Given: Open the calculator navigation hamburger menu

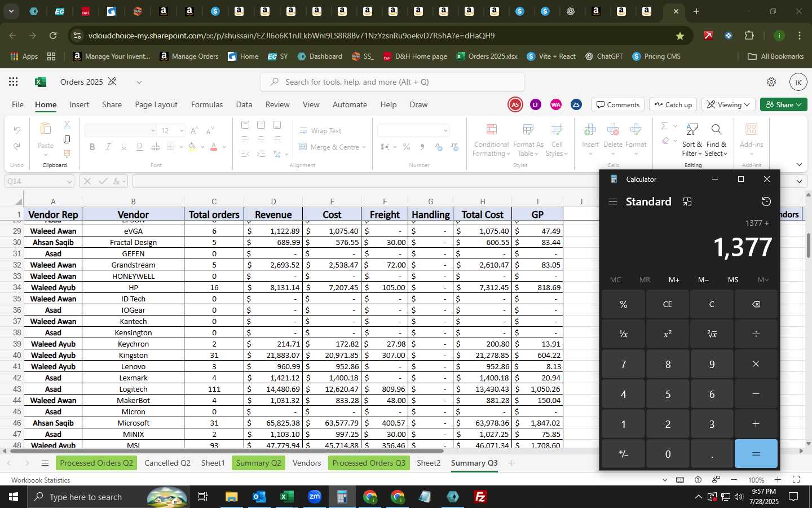Looking at the screenshot, I should [x=613, y=202].
